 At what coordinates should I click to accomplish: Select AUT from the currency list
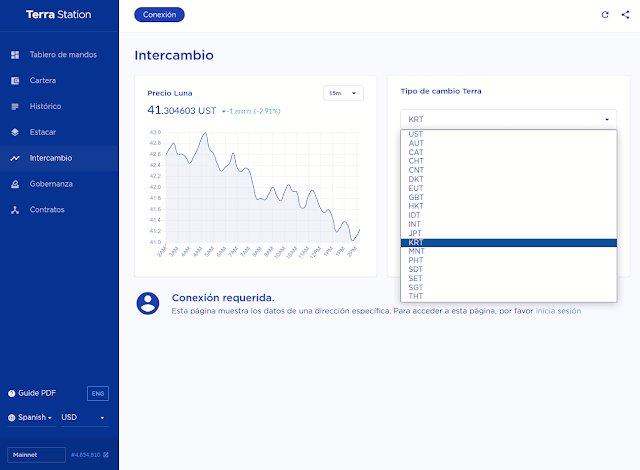(509, 143)
